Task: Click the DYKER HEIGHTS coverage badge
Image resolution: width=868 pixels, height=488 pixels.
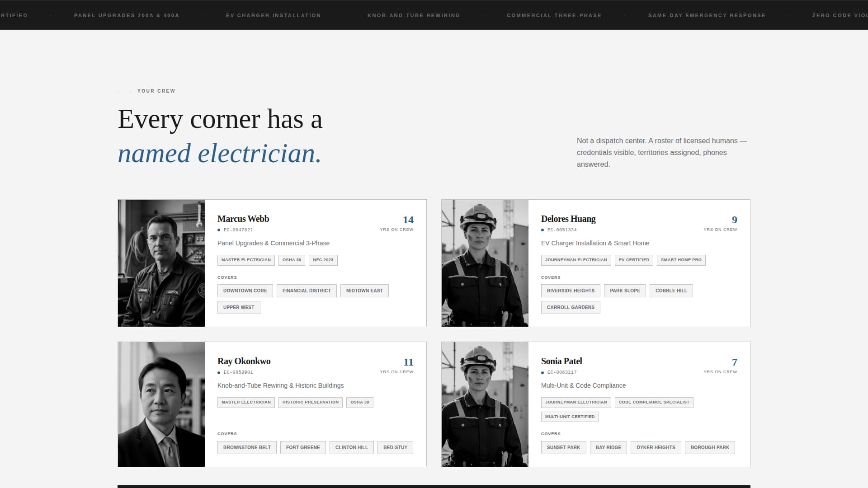Action: pyautogui.click(x=656, y=447)
